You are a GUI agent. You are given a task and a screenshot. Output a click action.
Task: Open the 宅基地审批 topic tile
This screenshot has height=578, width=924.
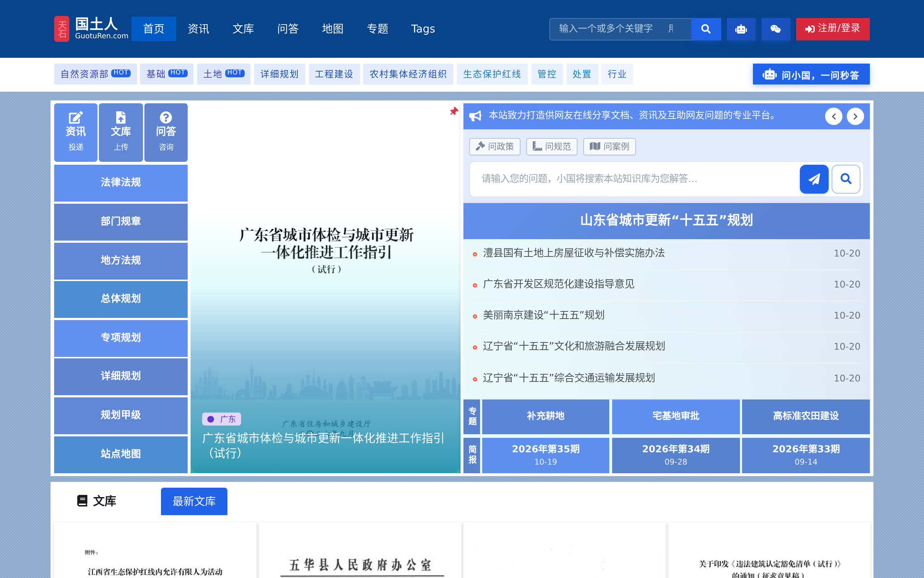click(x=675, y=416)
